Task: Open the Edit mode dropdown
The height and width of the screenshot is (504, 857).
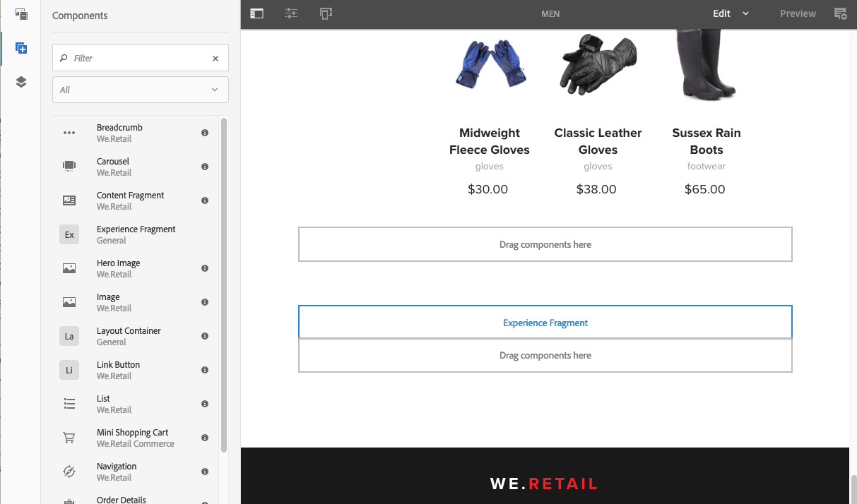Action: pos(731,13)
